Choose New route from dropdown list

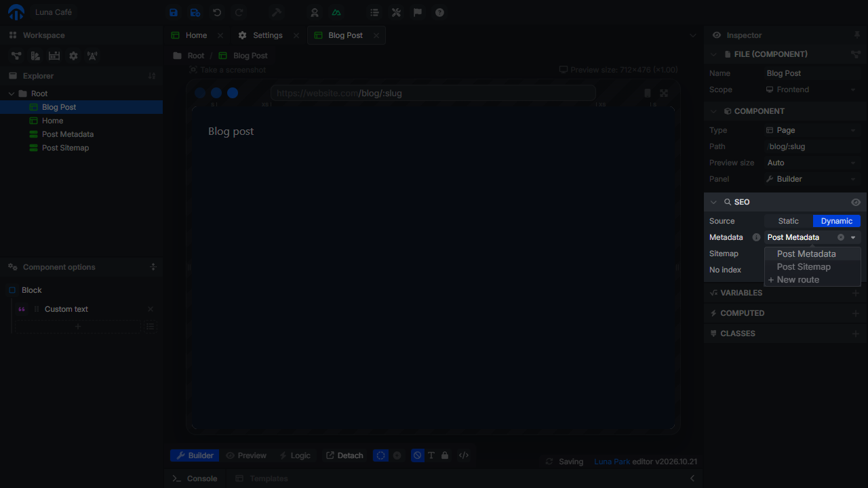point(812,280)
